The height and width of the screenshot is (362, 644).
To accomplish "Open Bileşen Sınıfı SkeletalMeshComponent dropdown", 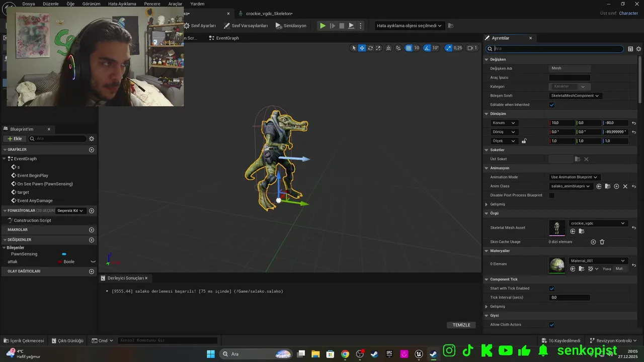I will pyautogui.click(x=575, y=96).
